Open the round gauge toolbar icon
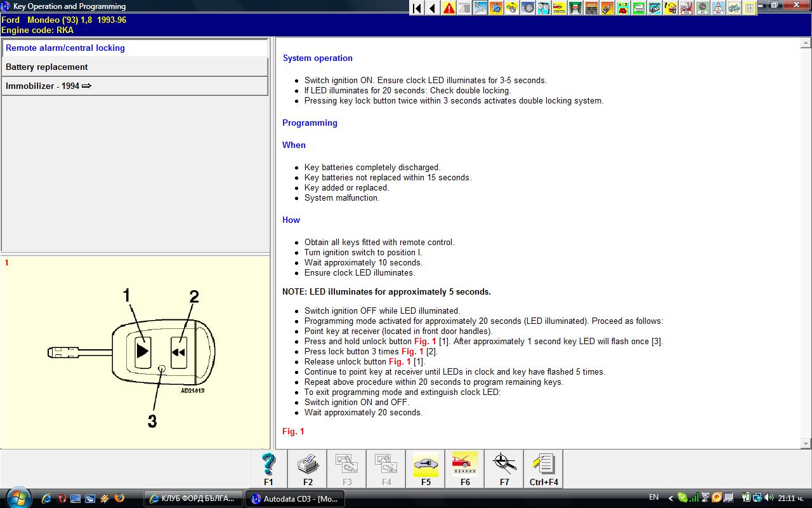This screenshot has height=508, width=812. 702,8
